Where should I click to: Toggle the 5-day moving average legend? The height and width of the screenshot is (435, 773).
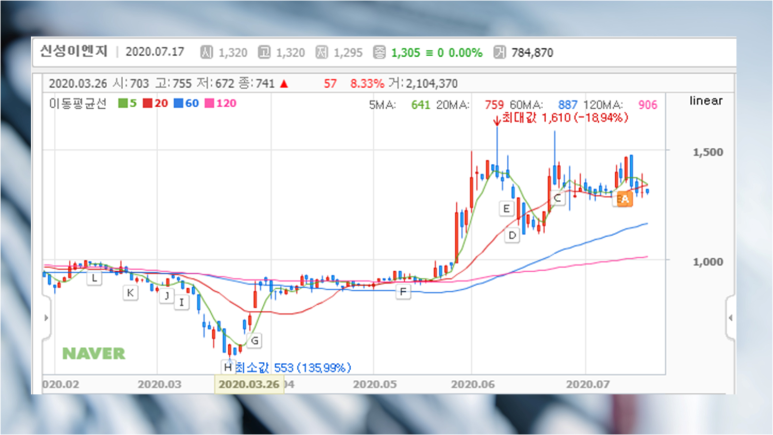point(128,103)
